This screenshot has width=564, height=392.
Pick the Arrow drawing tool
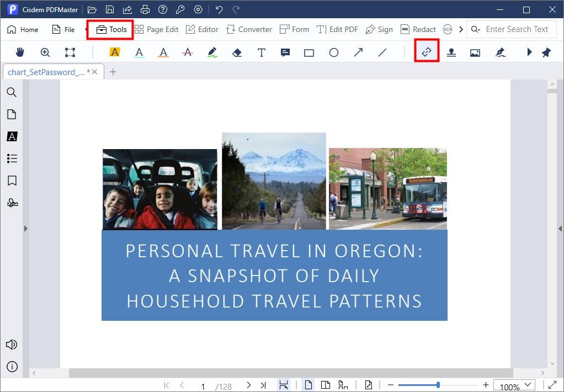[x=358, y=52]
